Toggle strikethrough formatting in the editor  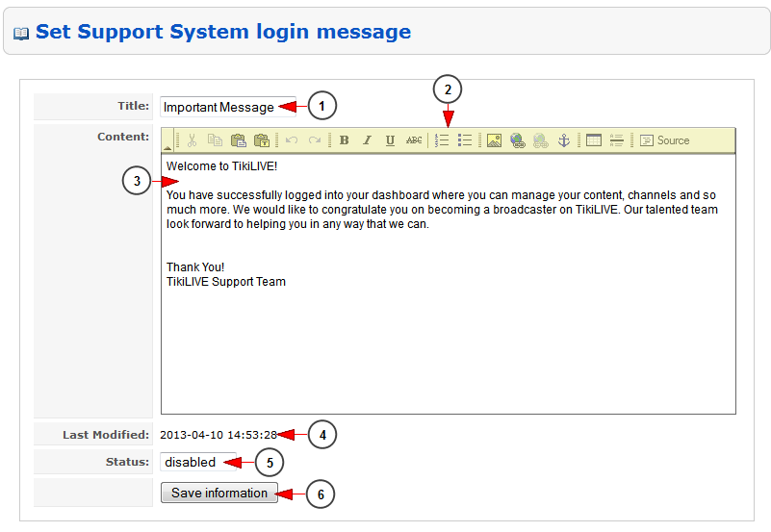pos(414,140)
